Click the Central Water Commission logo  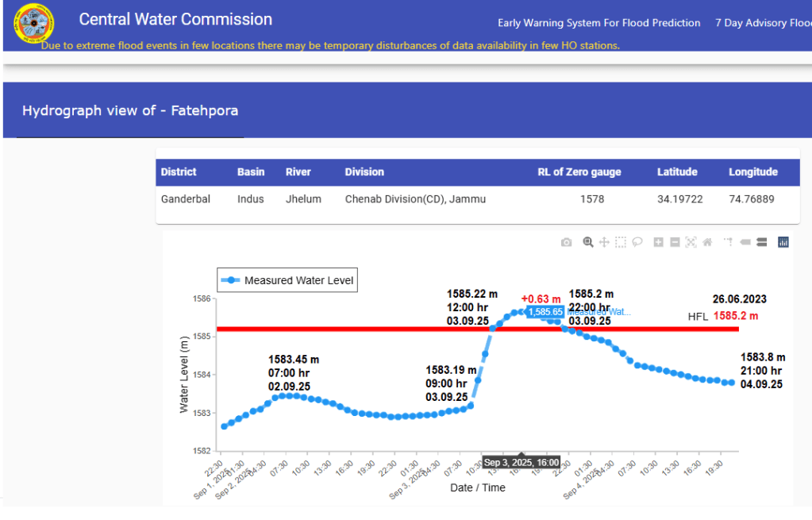34,25
